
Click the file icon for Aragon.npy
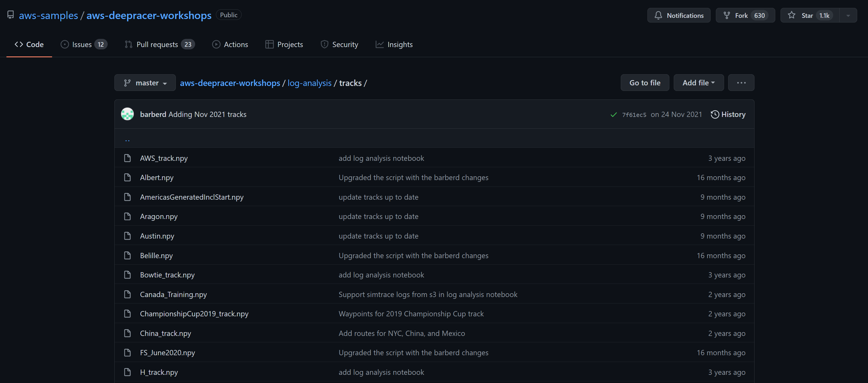127,216
